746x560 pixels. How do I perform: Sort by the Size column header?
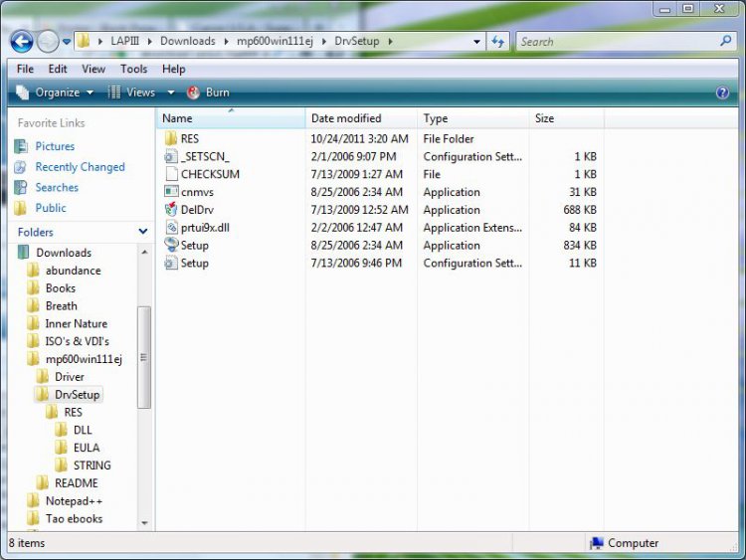point(567,118)
